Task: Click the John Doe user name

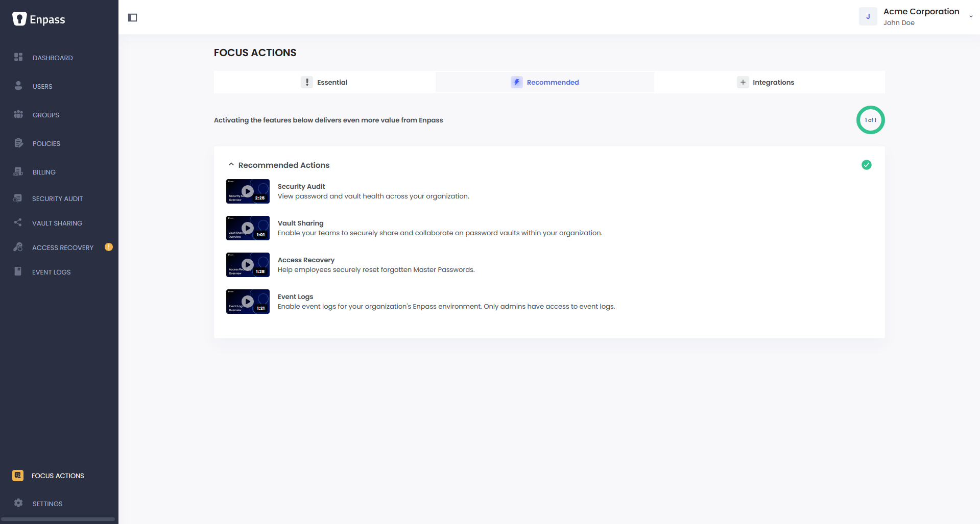Action: pyautogui.click(x=899, y=23)
